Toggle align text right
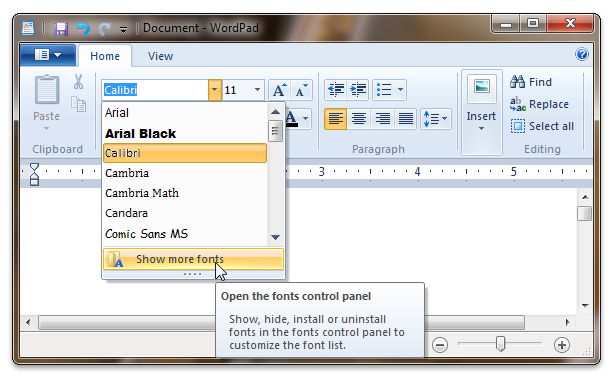The image size is (612, 377). [x=382, y=119]
